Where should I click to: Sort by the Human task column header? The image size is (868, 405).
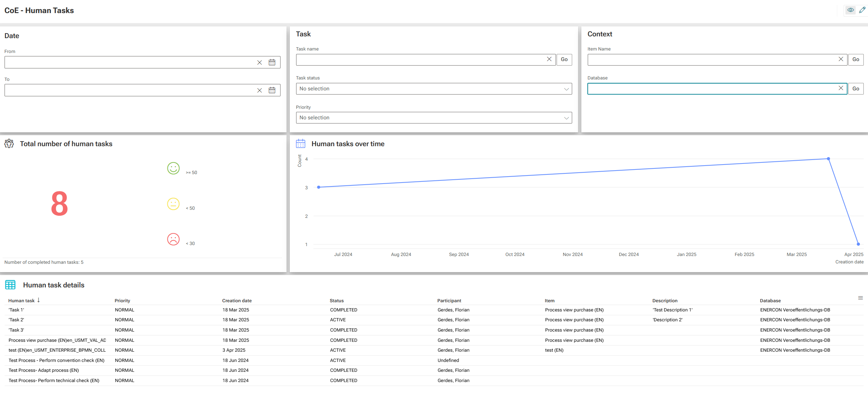click(x=22, y=301)
